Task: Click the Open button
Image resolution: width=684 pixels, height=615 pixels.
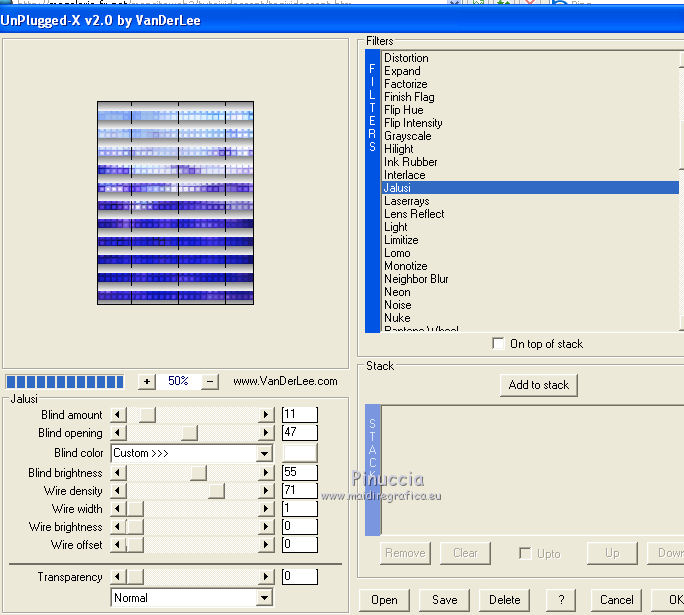Action: 384,600
